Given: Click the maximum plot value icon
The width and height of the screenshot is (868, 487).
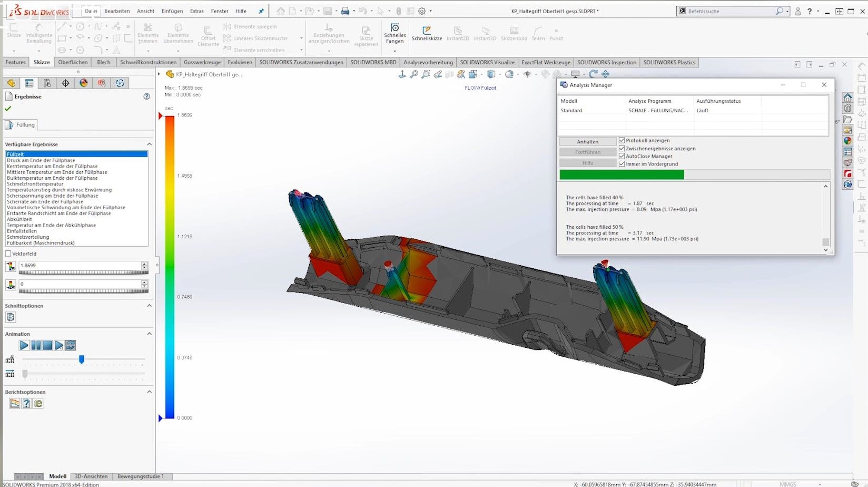Looking at the screenshot, I should tap(11, 267).
